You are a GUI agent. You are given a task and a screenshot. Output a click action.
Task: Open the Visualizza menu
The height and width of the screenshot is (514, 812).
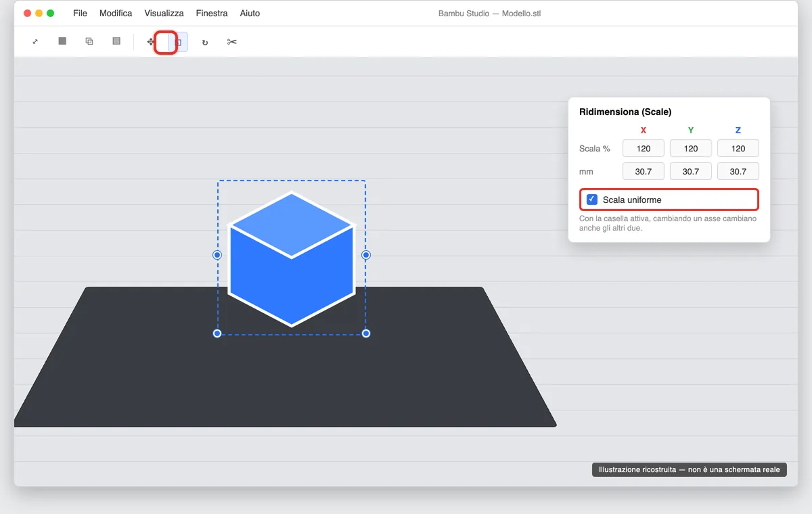[x=164, y=13]
